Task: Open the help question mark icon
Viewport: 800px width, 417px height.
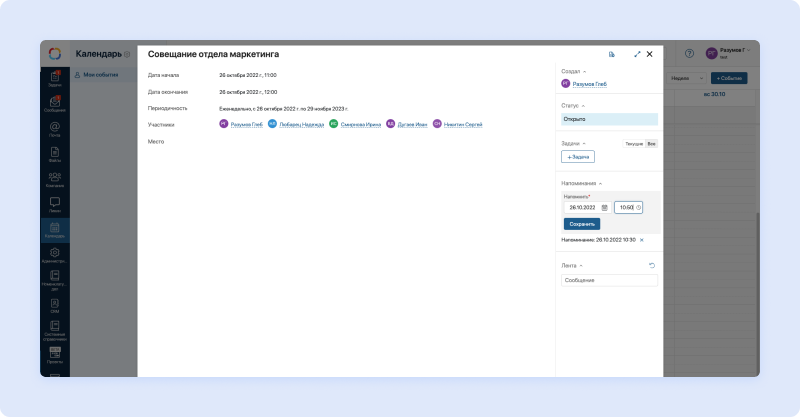Action: (x=689, y=53)
